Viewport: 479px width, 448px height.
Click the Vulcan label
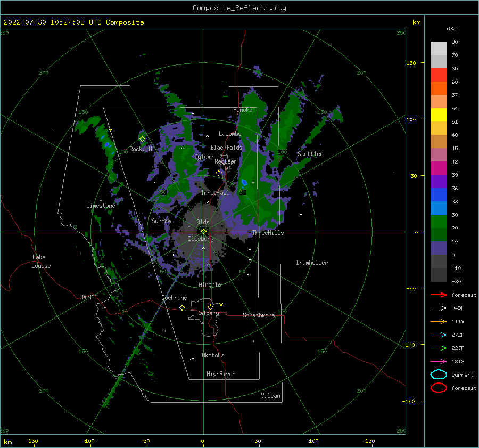click(x=270, y=396)
